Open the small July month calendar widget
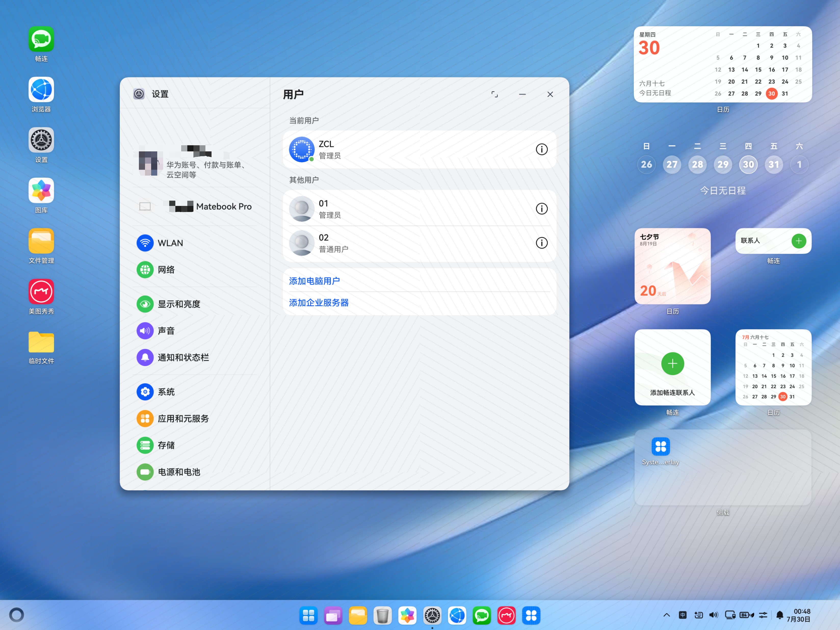The height and width of the screenshot is (630, 840). 773,367
